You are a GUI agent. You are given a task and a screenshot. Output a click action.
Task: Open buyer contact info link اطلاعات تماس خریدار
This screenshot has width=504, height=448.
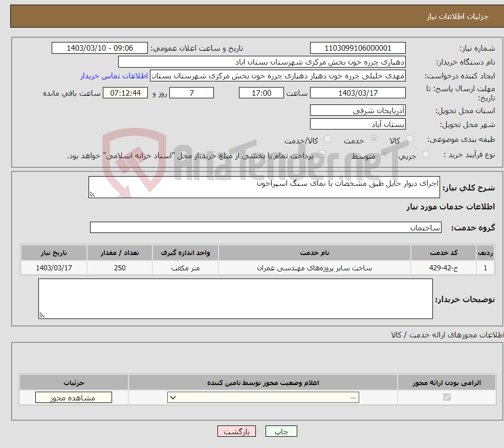coord(114,76)
